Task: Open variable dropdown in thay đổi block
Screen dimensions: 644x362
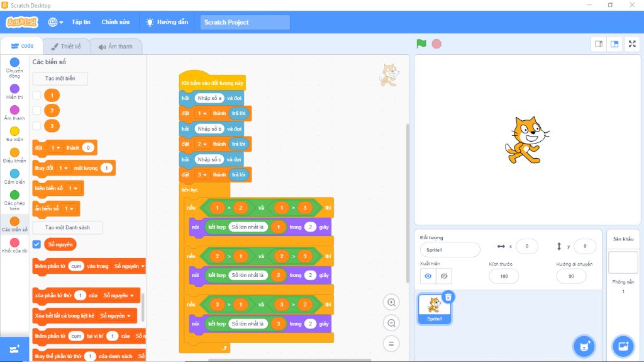Action: 64,168
